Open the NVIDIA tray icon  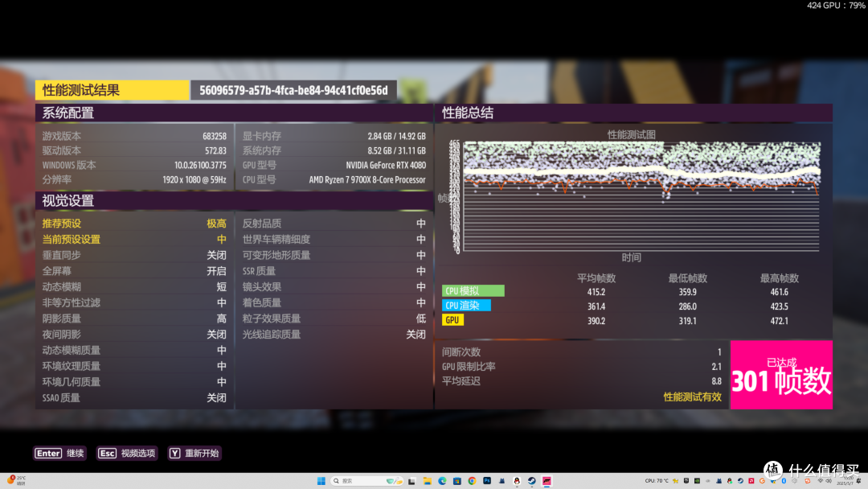697,481
